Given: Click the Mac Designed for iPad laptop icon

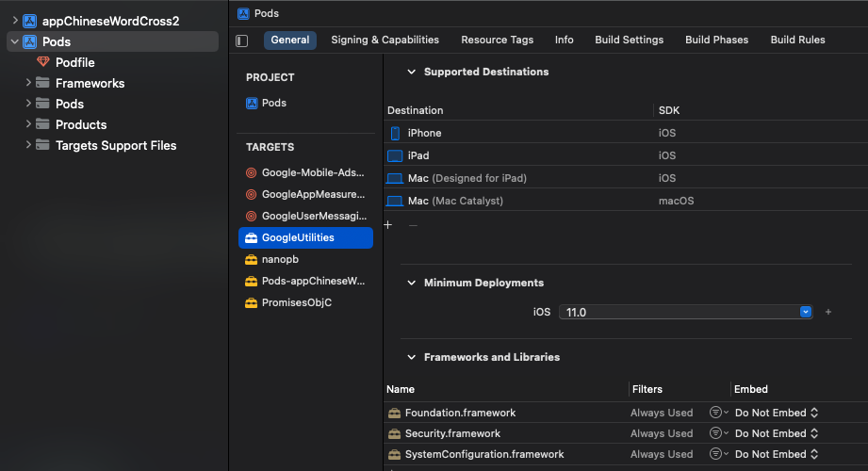Looking at the screenshot, I should click(395, 178).
